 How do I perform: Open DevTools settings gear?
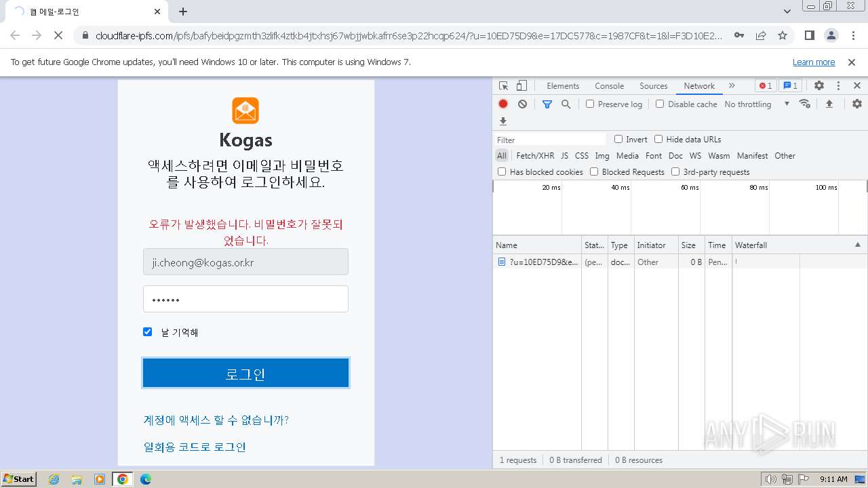tap(819, 86)
